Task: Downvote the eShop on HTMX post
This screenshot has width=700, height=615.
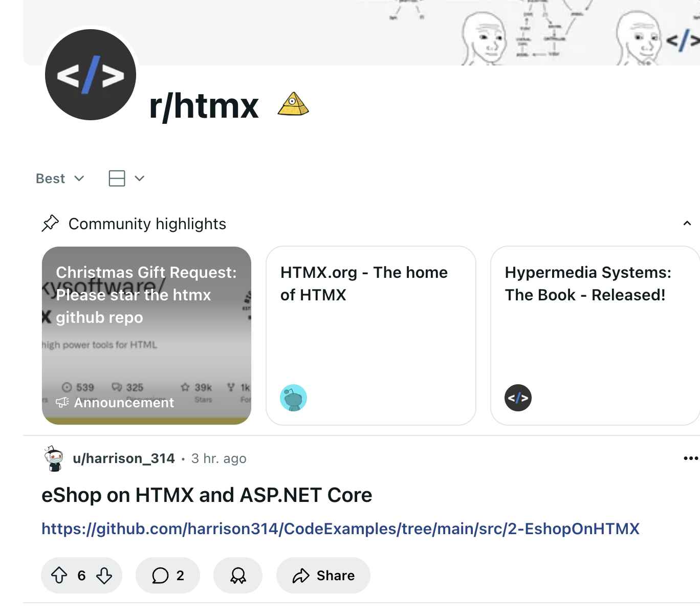Action: click(x=104, y=576)
